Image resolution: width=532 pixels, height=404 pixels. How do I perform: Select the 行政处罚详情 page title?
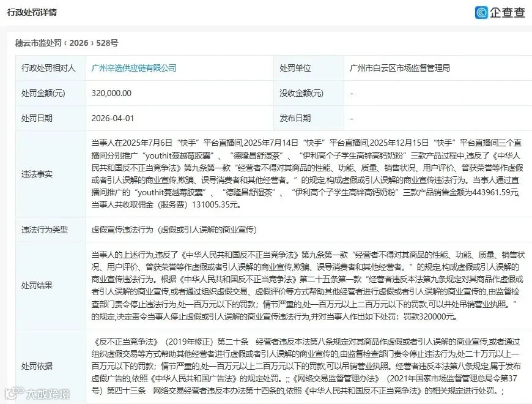pyautogui.click(x=32, y=13)
